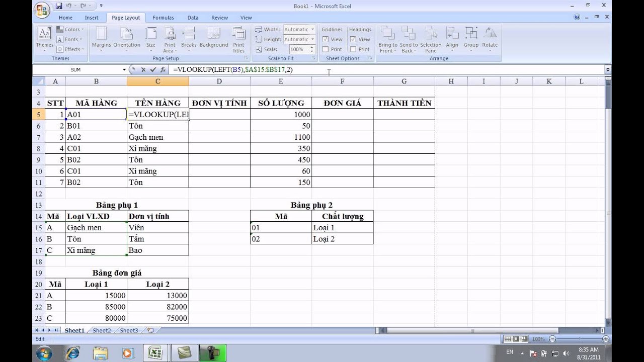Switch to Sheet2 tab

[x=102, y=330]
